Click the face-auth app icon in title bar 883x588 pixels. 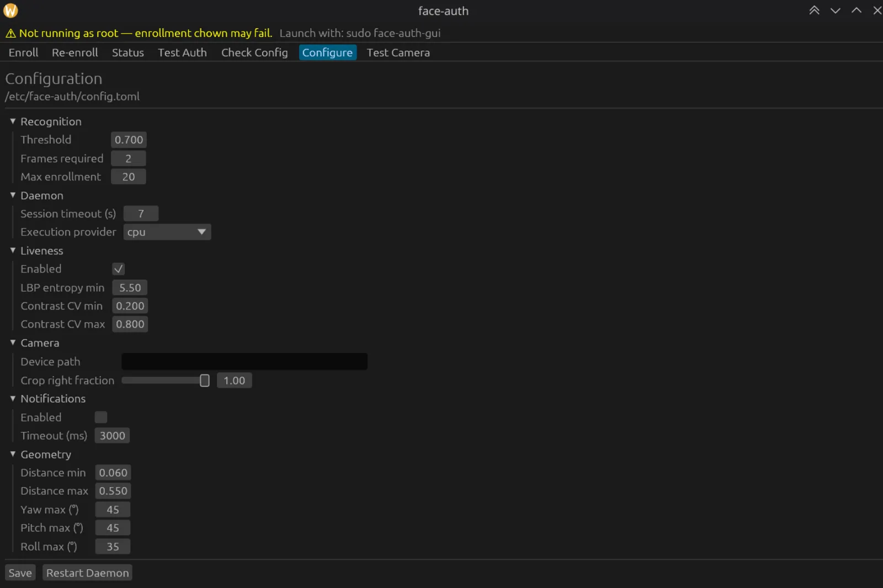(10, 10)
